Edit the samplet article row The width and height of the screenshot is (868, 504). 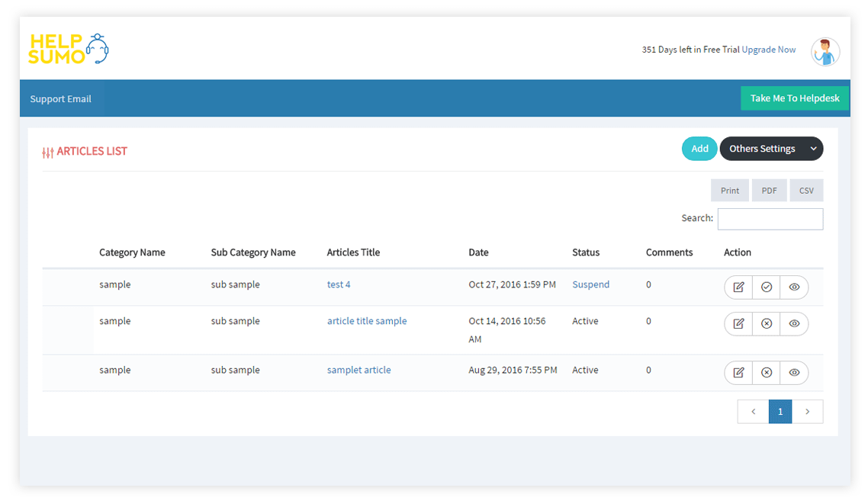(x=738, y=372)
